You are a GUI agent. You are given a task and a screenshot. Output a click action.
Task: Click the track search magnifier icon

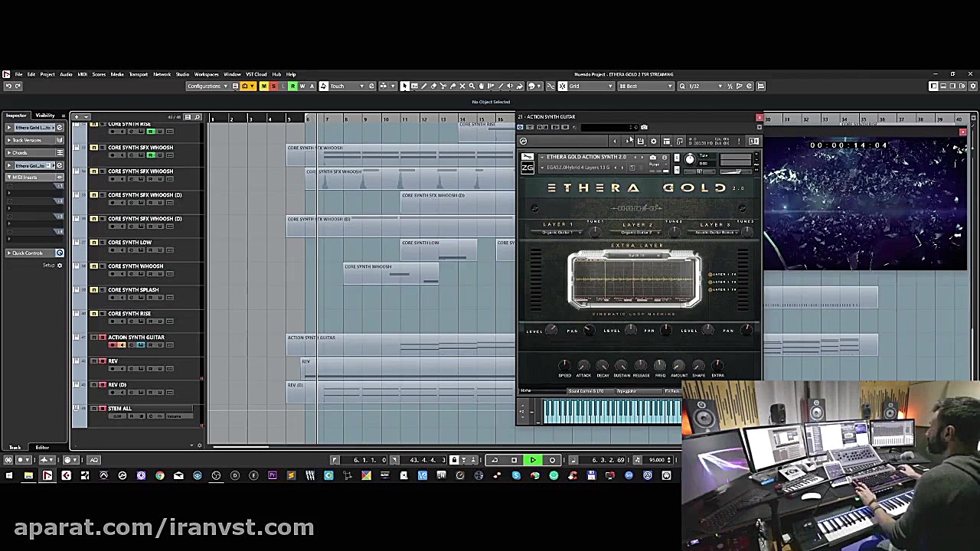click(198, 117)
